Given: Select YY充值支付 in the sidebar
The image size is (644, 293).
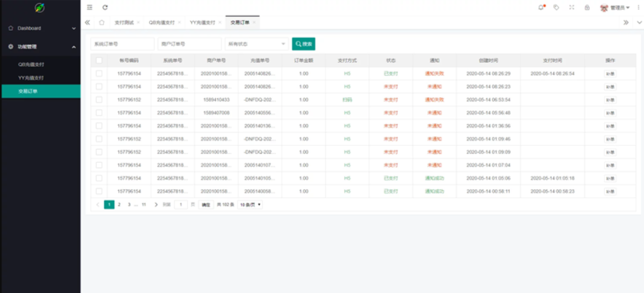Looking at the screenshot, I should click(x=31, y=78).
